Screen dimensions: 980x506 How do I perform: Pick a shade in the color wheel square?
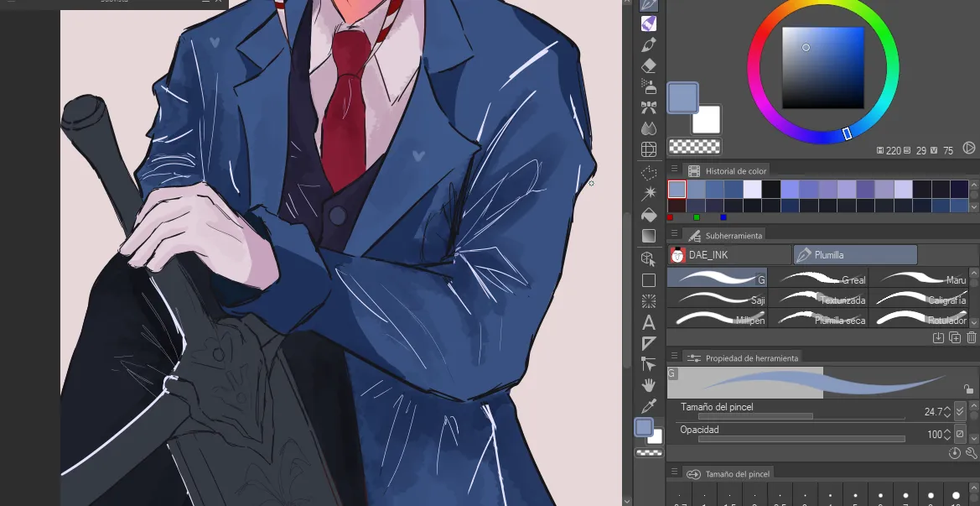click(x=823, y=68)
